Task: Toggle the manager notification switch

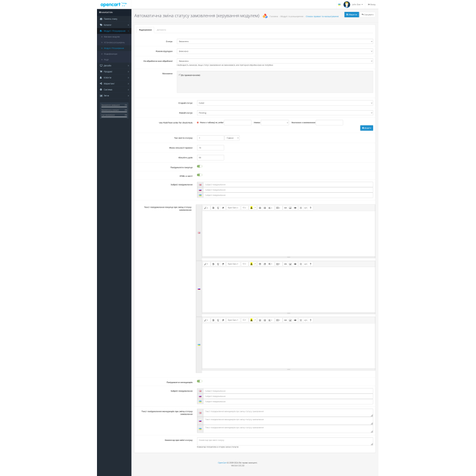Action: click(199, 381)
